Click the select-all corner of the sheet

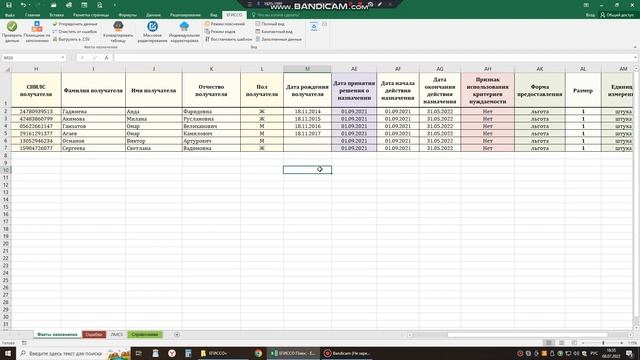6,69
